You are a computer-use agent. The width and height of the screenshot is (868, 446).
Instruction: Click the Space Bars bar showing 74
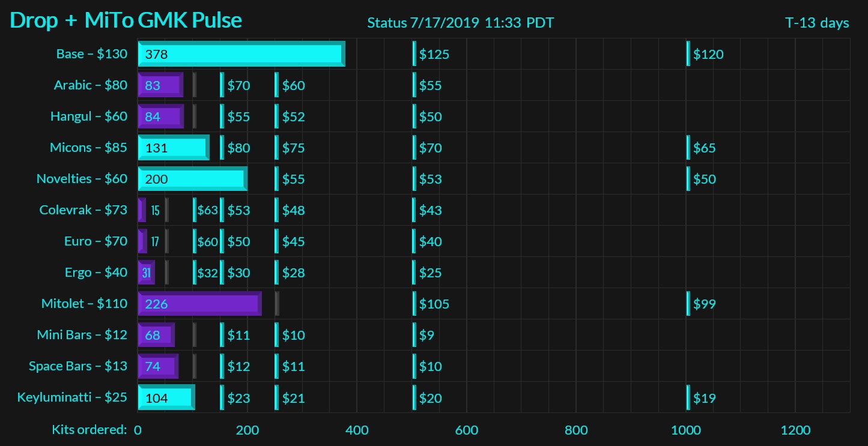[158, 366]
